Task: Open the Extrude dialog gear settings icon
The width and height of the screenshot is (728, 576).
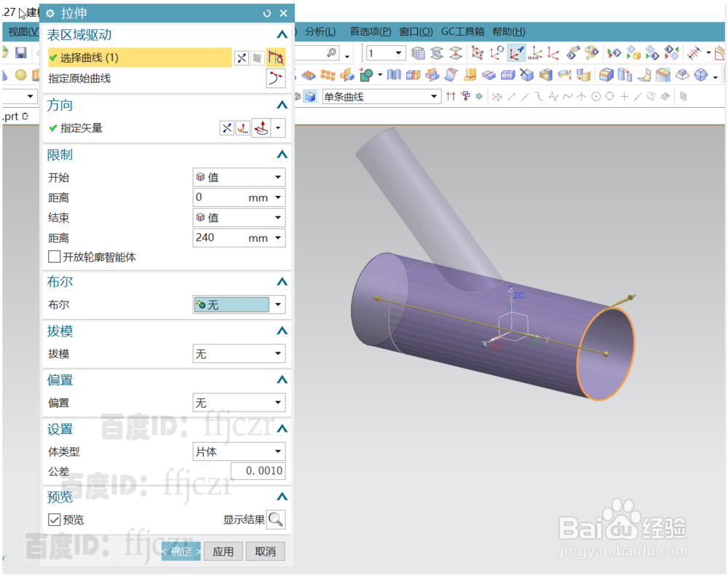Action: [x=51, y=13]
